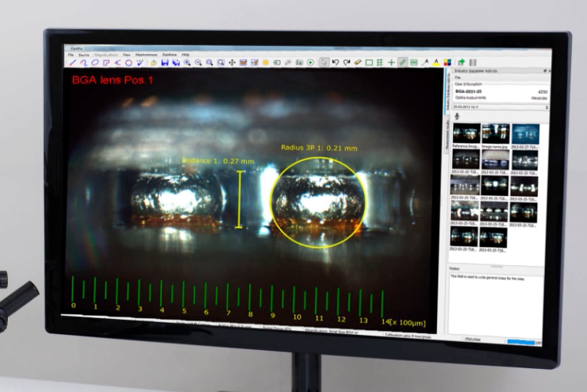The image size is (587, 392).
Task: Select the Reference Image thumbnail
Action: point(466,133)
